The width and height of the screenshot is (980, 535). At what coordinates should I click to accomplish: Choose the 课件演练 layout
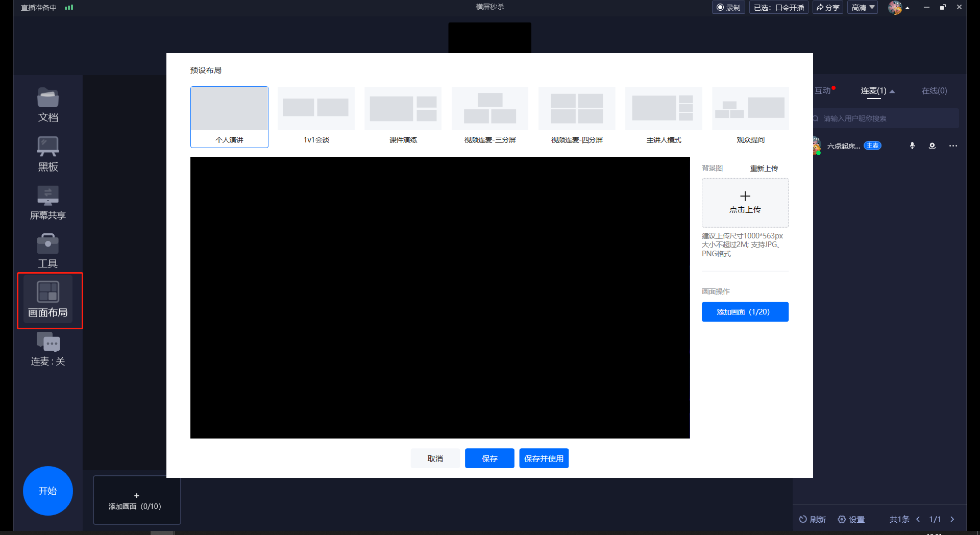click(403, 117)
